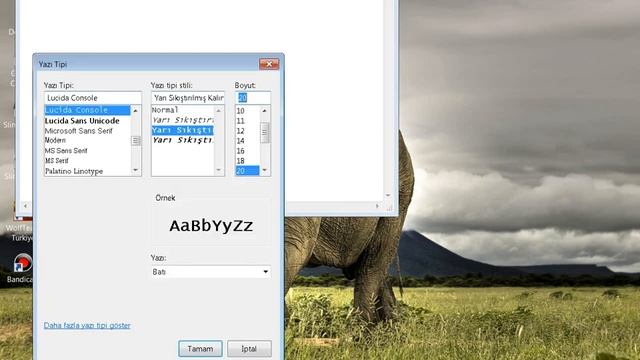Click size list scroll up arrow
Image resolution: width=640 pixels, height=360 pixels.
(x=264, y=111)
